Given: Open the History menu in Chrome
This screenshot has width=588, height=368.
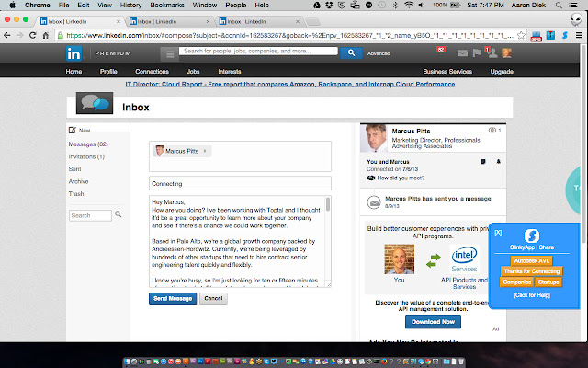Looking at the screenshot, I should 130,6.
